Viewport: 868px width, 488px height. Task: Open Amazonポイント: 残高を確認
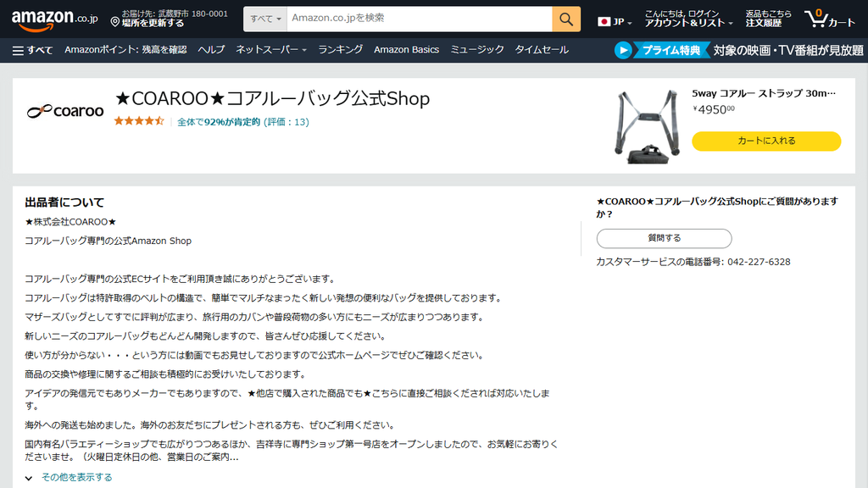click(x=125, y=50)
